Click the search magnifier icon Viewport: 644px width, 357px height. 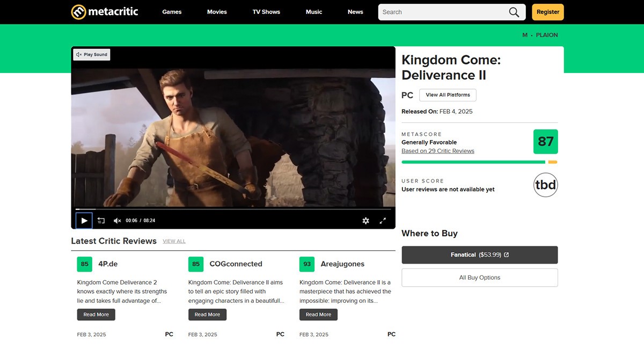tap(514, 12)
